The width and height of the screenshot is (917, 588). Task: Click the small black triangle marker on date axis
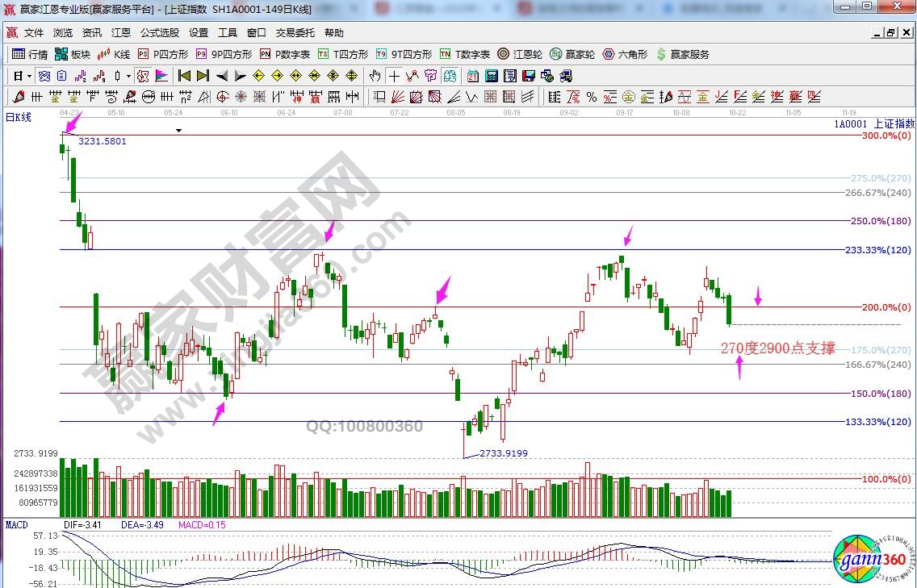pyautogui.click(x=178, y=129)
